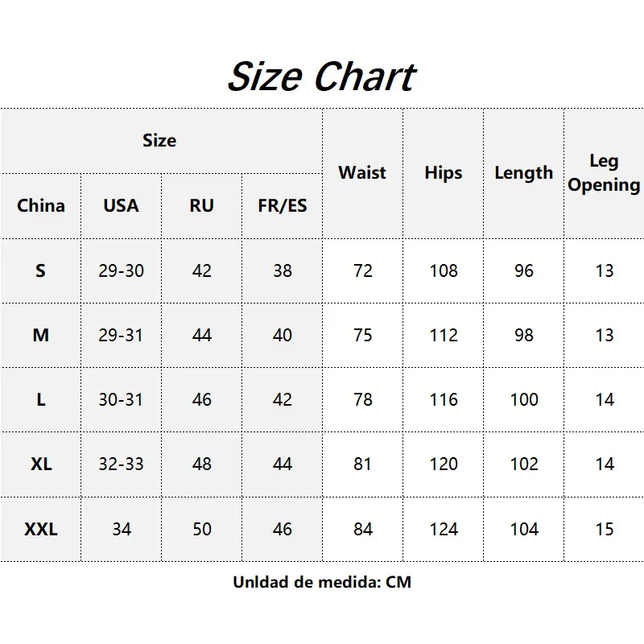
Task: Select the Hips column header
Action: (444, 172)
